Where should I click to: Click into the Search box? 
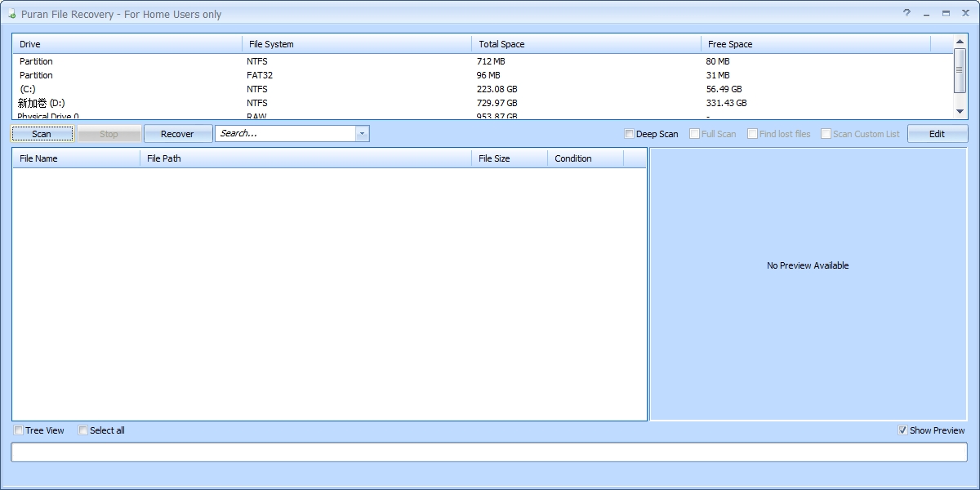click(284, 133)
